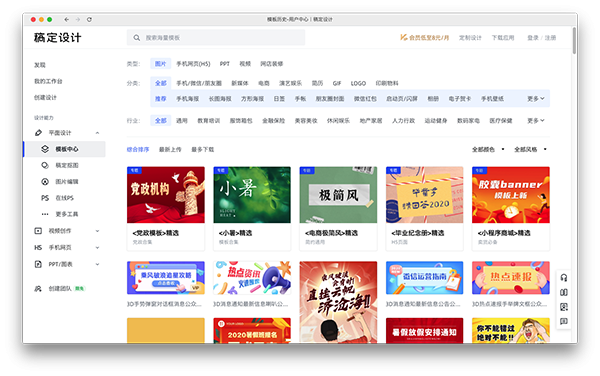This screenshot has height=376, width=600.
Task: Click the PS icon for 在线PS
Action: (45, 198)
